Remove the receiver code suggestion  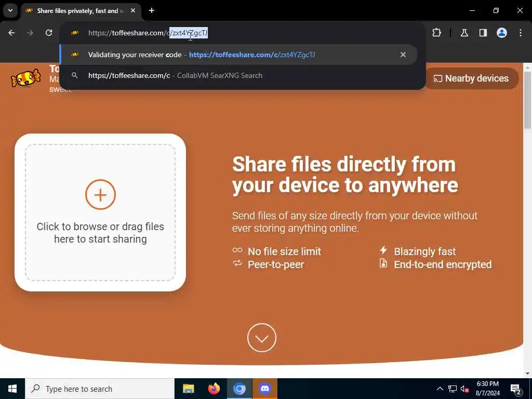403,55
